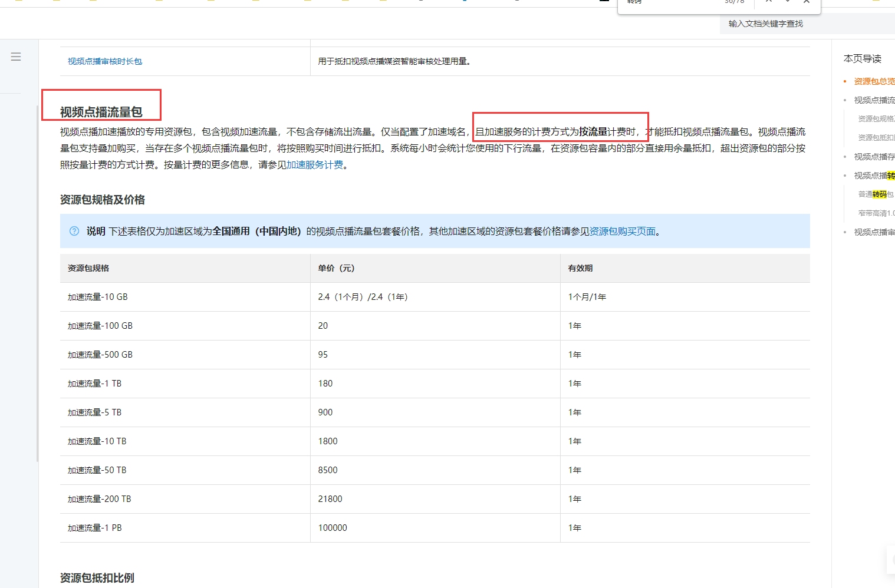Viewport: 895px width, 588px height.
Task: Jump to 资源包总览 in page navigation
Action: 874,81
